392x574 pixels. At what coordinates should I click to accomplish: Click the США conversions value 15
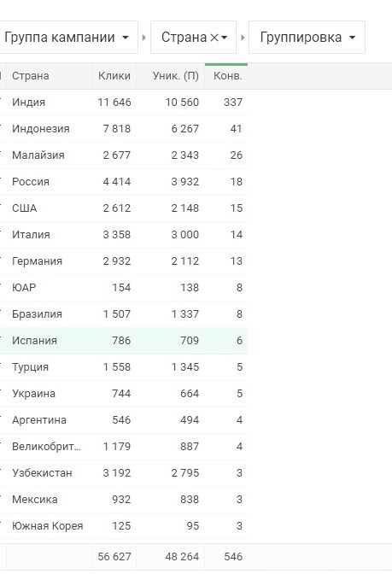point(237,208)
